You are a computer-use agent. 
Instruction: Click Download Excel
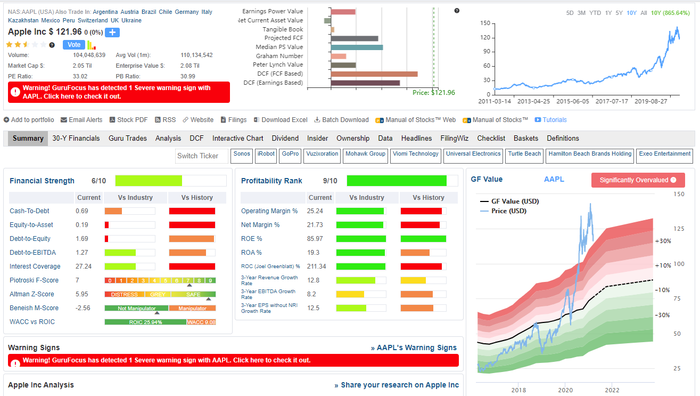click(x=281, y=120)
